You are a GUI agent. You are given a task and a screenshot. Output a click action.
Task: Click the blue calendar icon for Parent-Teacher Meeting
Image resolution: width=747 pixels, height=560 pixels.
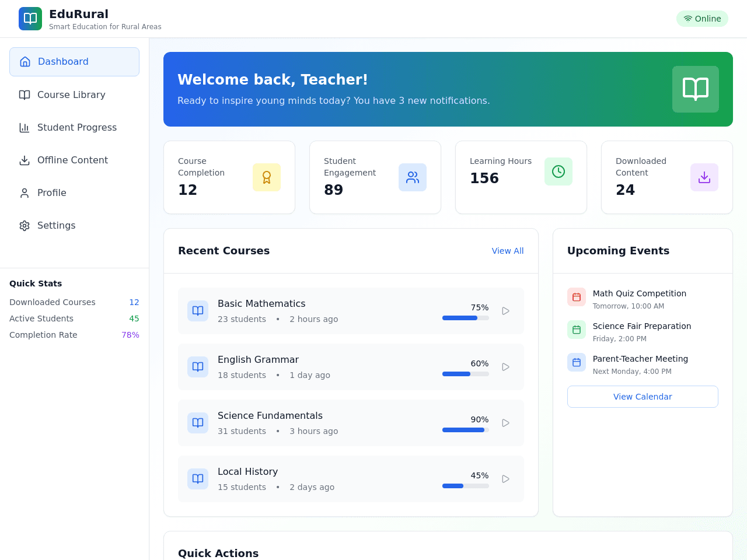[577, 362]
